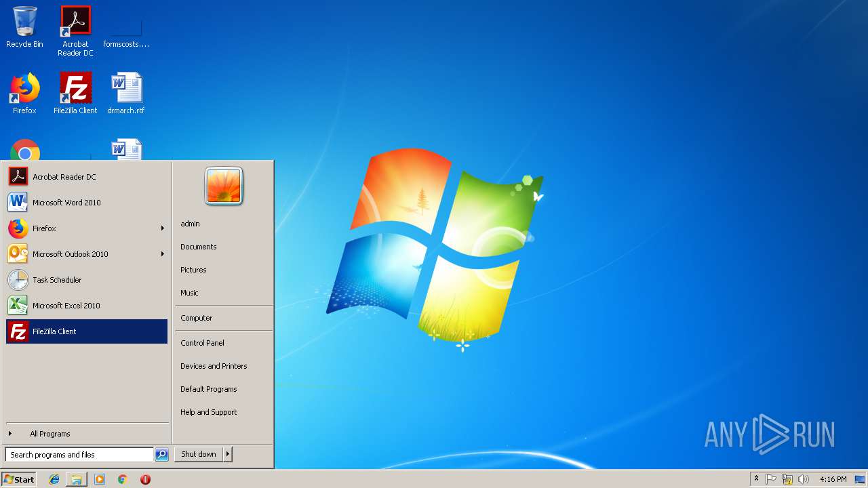Click the network tray icon
Viewport: 868px width, 488px height.
[787, 479]
